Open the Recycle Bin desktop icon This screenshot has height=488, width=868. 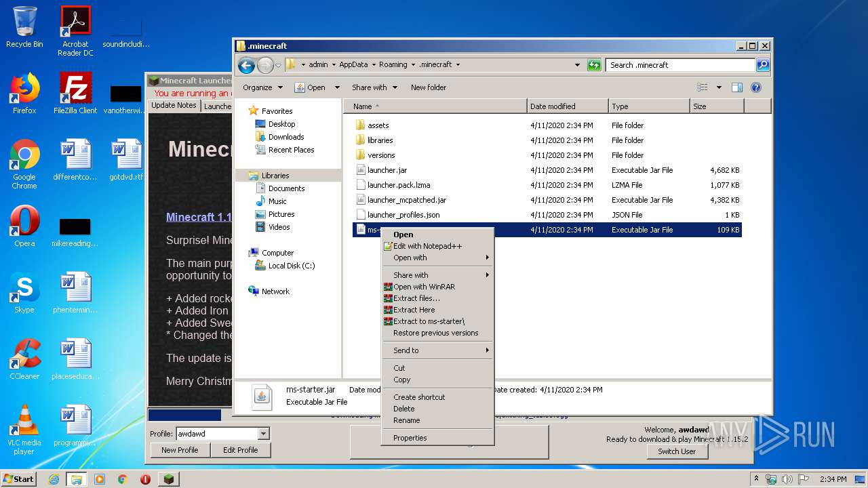[24, 27]
